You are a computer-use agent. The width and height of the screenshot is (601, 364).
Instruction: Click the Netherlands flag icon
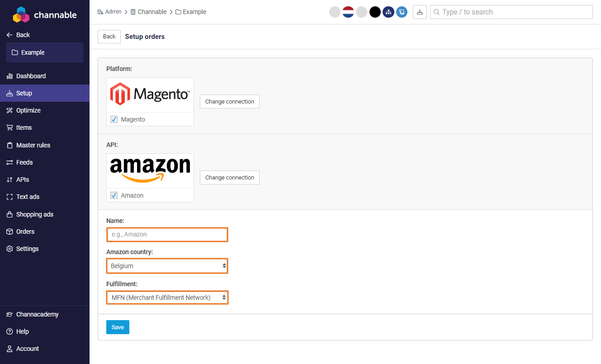point(348,12)
